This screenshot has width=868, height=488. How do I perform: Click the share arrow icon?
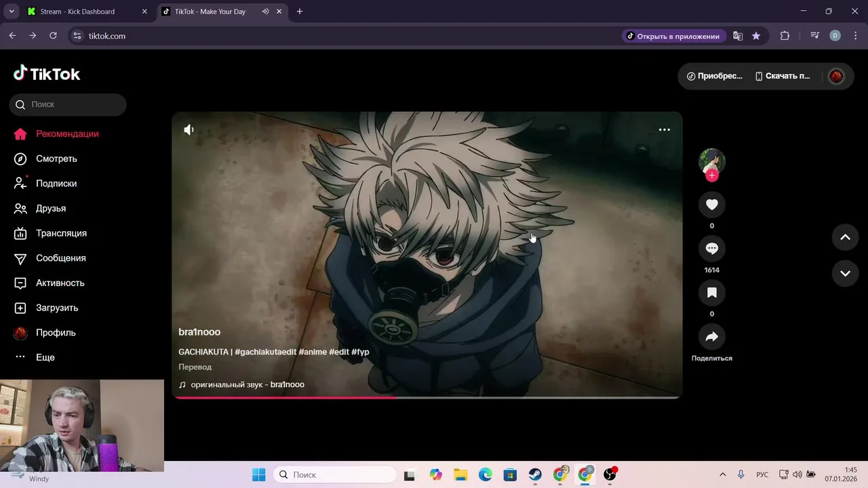click(711, 337)
